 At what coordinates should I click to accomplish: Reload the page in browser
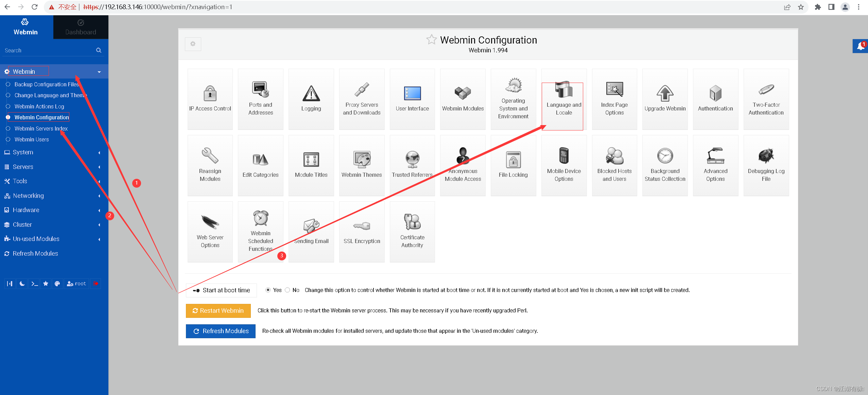(x=34, y=7)
